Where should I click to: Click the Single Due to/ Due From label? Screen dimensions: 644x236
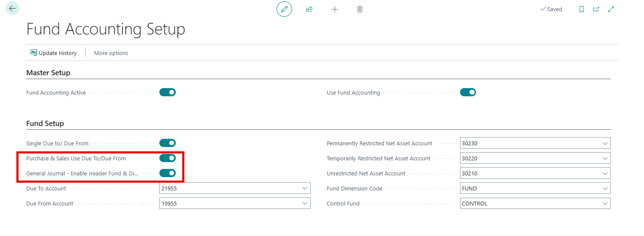point(57,143)
